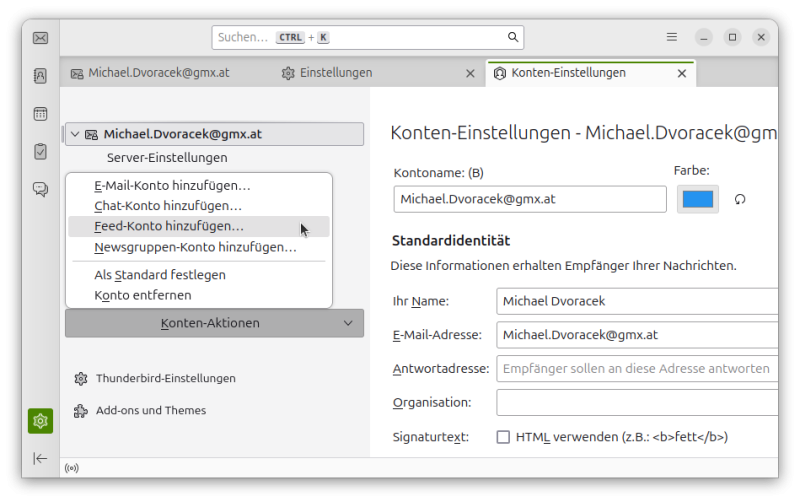Viewport: 800px width, 502px height.
Task: Open the Mail space in sidebar
Action: pos(40,38)
